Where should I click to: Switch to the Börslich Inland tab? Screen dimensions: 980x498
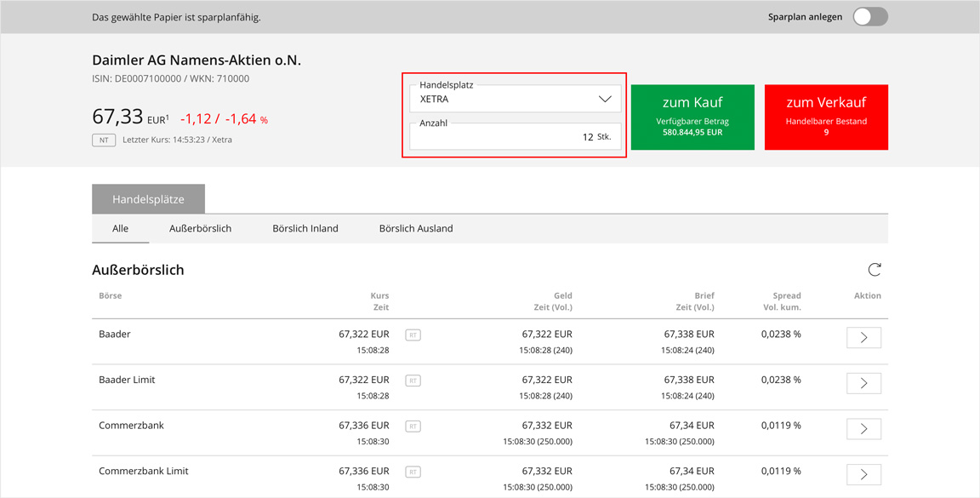pos(305,228)
